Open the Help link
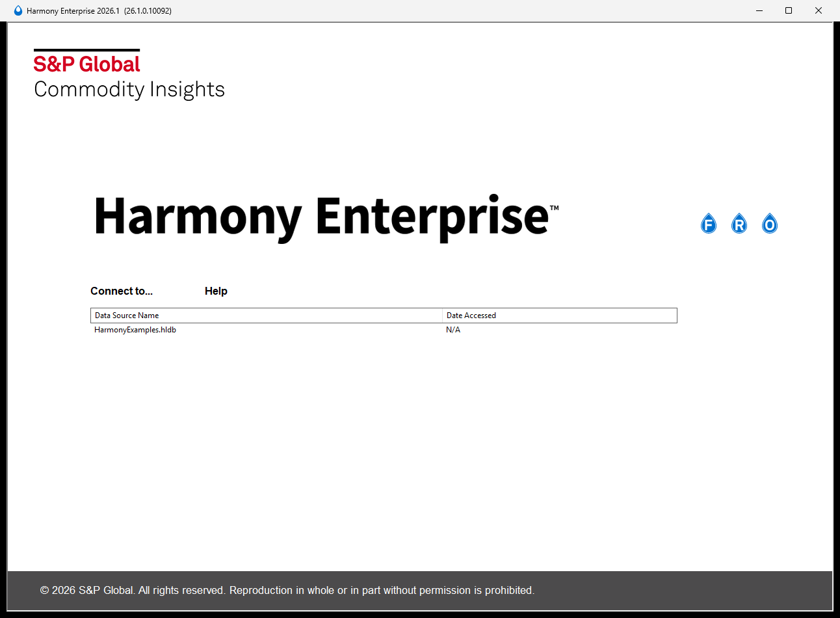The height and width of the screenshot is (618, 840). [216, 291]
